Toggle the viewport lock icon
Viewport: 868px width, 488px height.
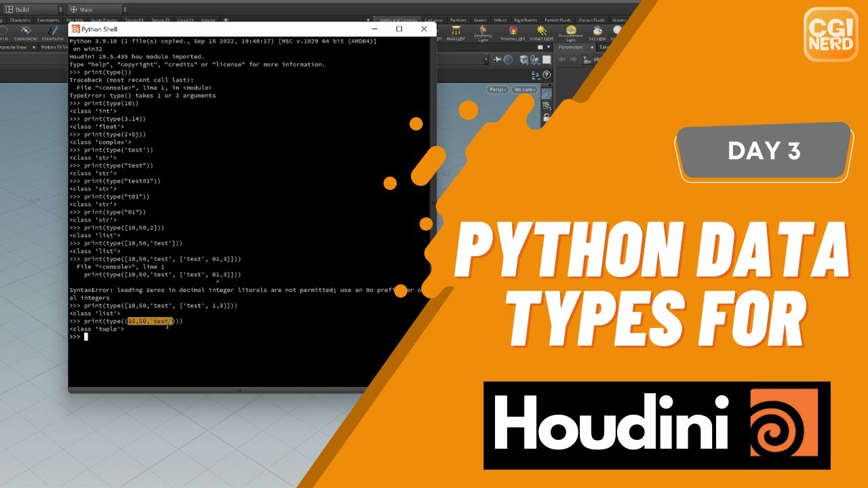546,117
